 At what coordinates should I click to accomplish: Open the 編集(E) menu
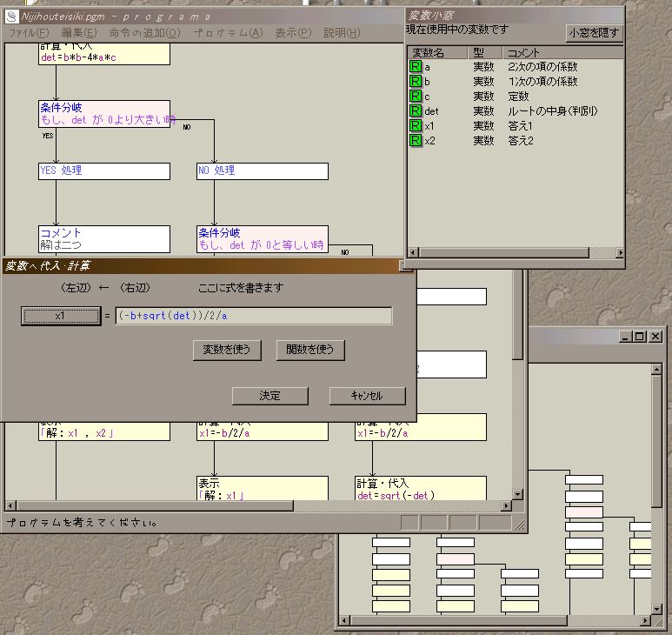coord(79,32)
